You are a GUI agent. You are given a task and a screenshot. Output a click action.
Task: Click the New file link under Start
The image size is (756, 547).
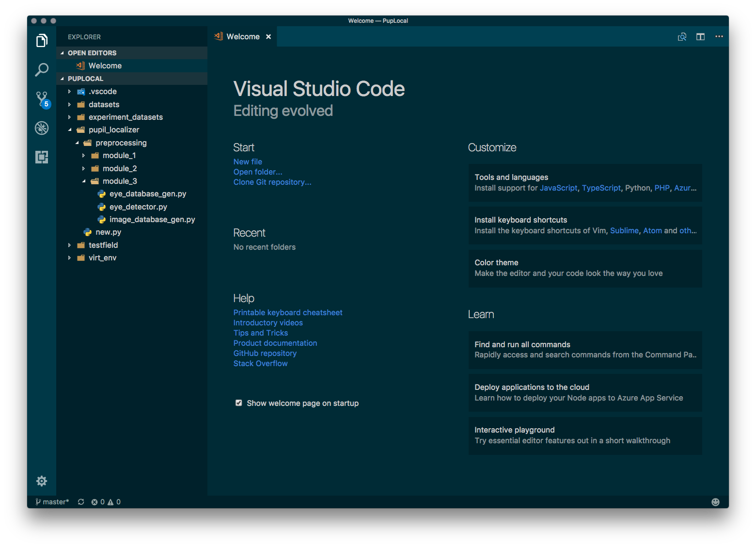tap(248, 161)
